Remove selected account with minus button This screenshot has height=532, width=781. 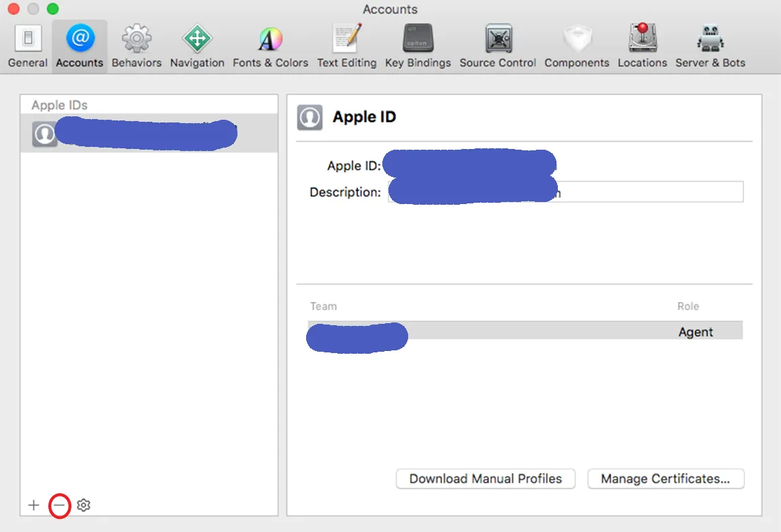point(59,505)
